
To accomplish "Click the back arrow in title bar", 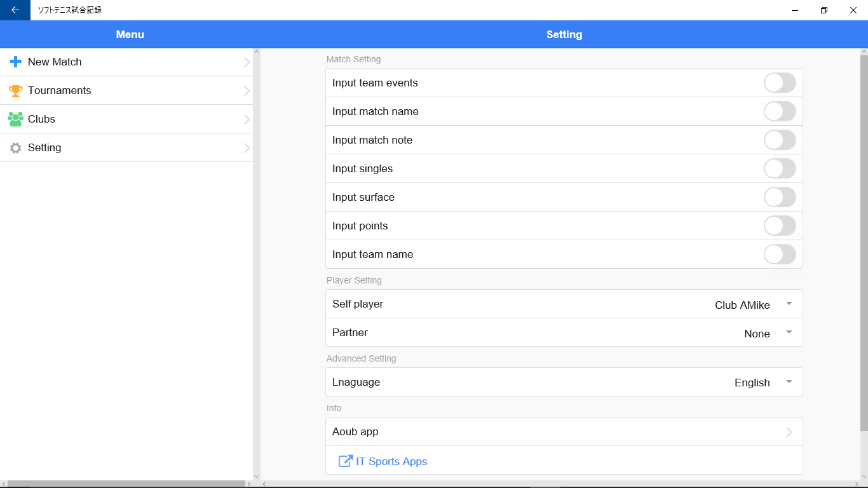I will 15,10.
